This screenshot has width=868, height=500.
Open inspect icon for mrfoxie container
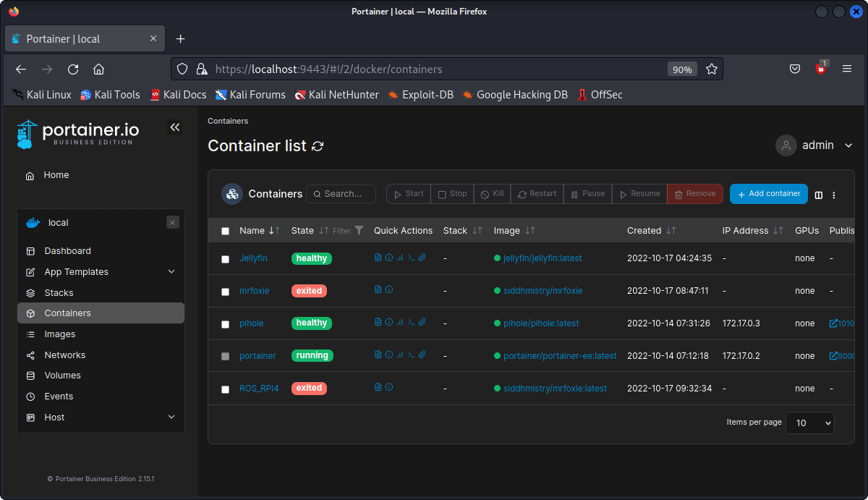click(x=388, y=290)
